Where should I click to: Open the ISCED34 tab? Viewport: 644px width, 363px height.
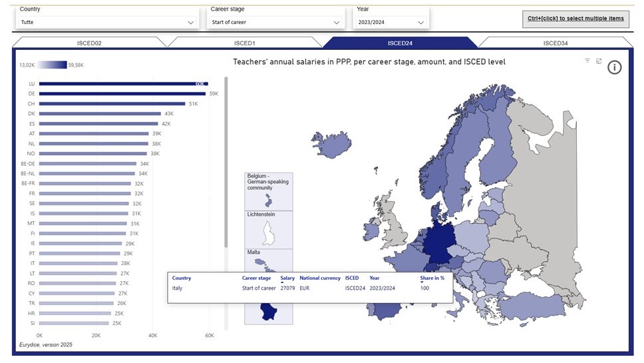(554, 43)
